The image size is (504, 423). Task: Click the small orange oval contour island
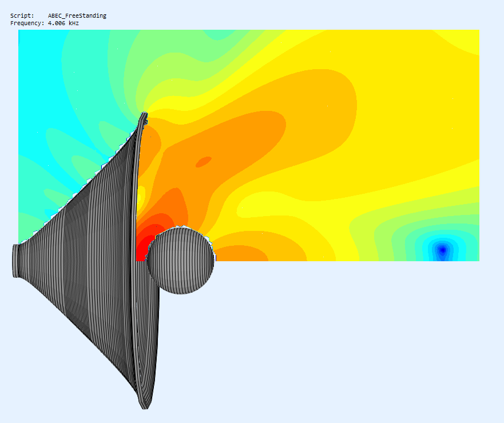pyautogui.click(x=204, y=162)
